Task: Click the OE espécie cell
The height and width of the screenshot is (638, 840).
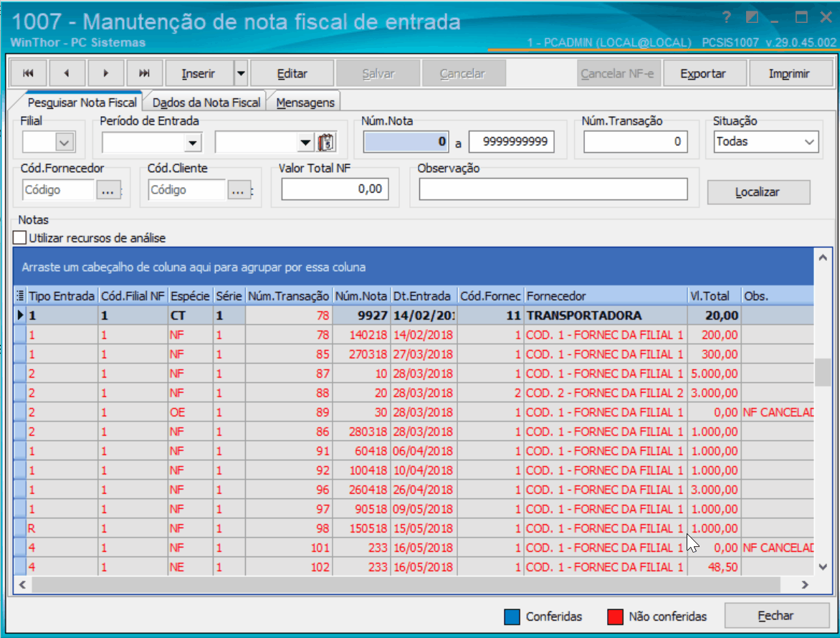Action: click(x=190, y=412)
